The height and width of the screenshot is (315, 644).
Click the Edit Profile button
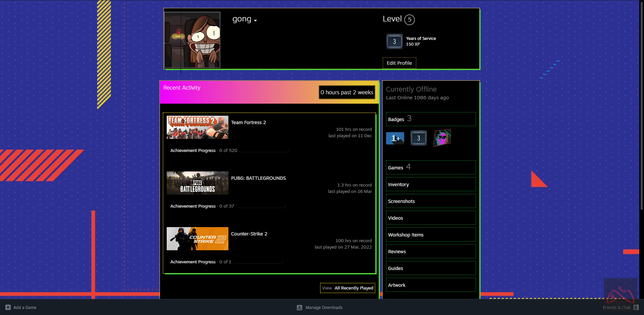coord(399,63)
